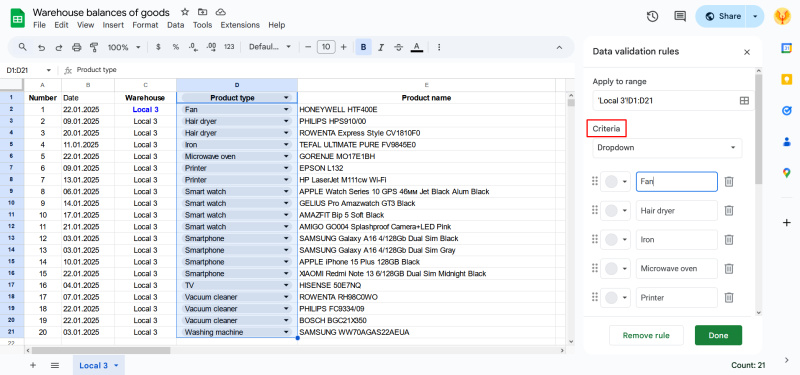Open the Data menu
This screenshot has width=800, height=375.
176,24
